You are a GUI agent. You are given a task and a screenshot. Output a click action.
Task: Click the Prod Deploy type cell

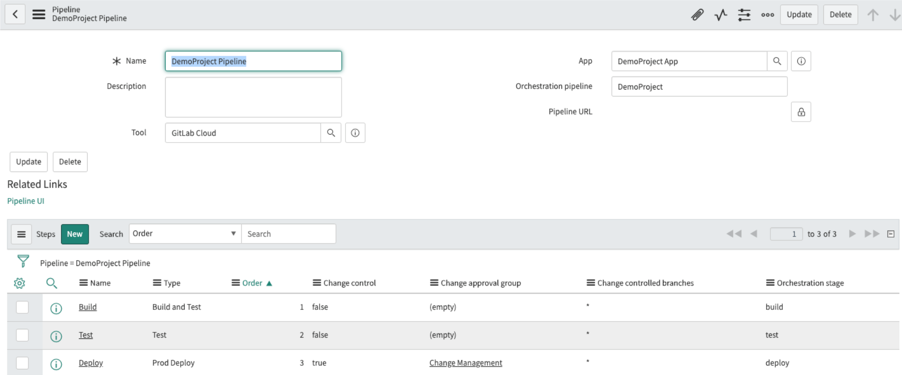[x=173, y=363]
